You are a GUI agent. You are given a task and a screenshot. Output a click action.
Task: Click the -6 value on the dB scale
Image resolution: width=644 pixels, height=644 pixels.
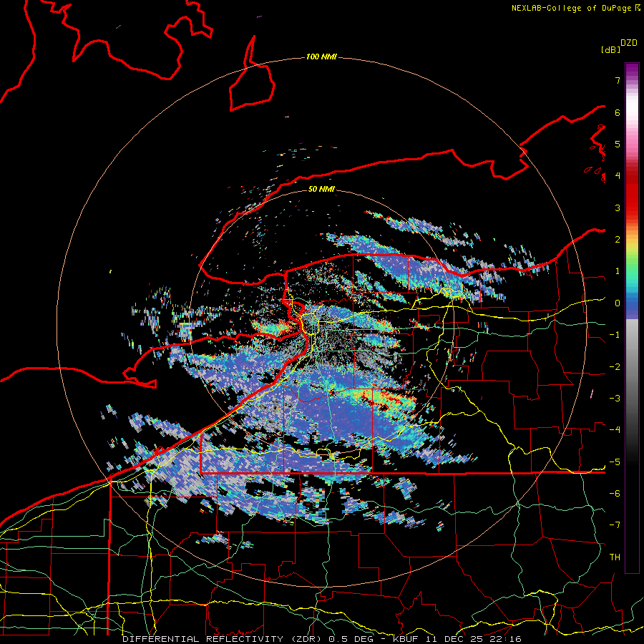point(615,494)
